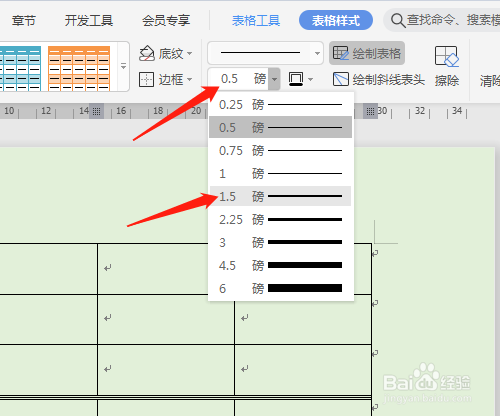500x416 pixels.
Task: Apply the blue table style thumbnail
Action: point(20,68)
